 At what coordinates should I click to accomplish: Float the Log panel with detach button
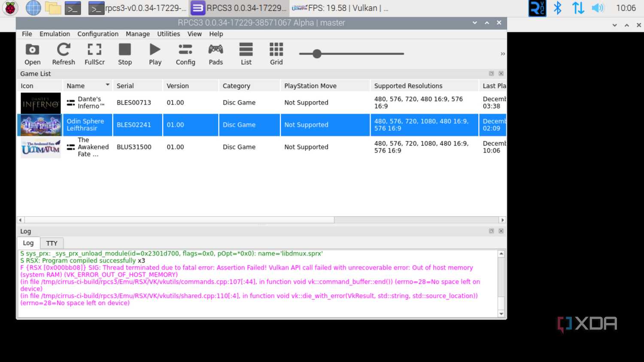tap(491, 231)
